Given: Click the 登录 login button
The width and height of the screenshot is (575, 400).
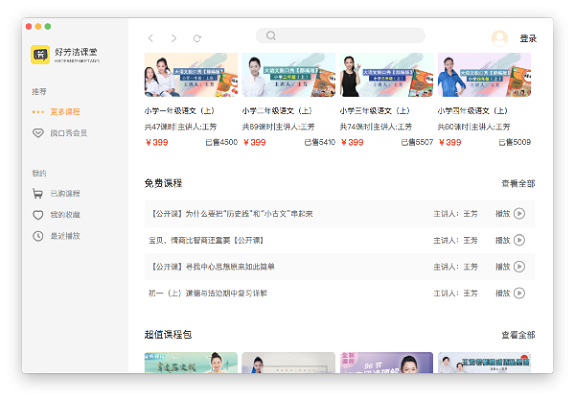Looking at the screenshot, I should click(x=528, y=38).
